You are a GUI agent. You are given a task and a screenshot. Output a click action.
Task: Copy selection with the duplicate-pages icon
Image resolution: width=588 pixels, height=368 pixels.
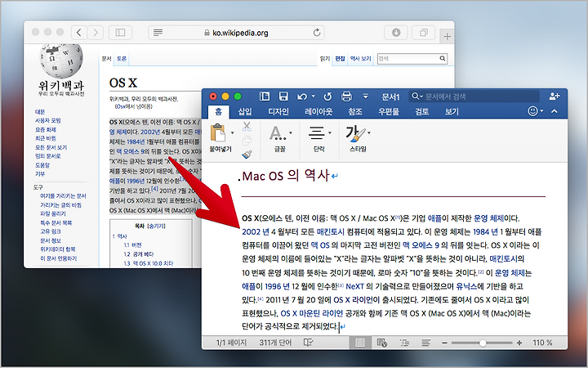pos(247,141)
